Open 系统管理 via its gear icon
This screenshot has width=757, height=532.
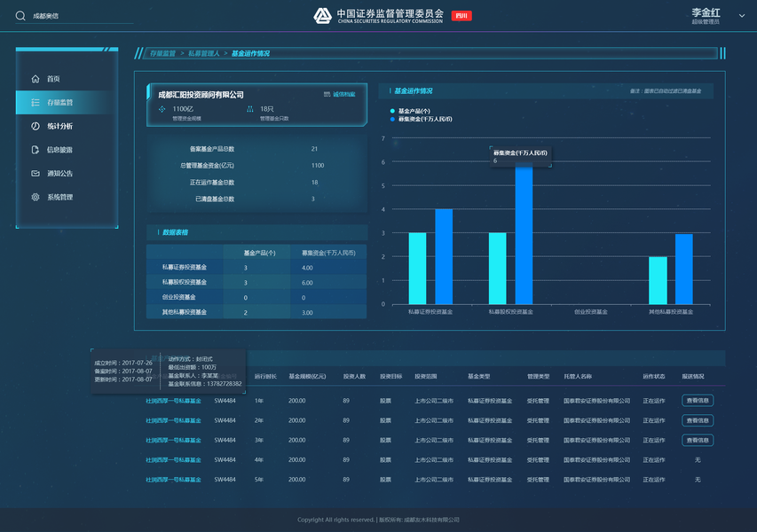pyautogui.click(x=35, y=197)
